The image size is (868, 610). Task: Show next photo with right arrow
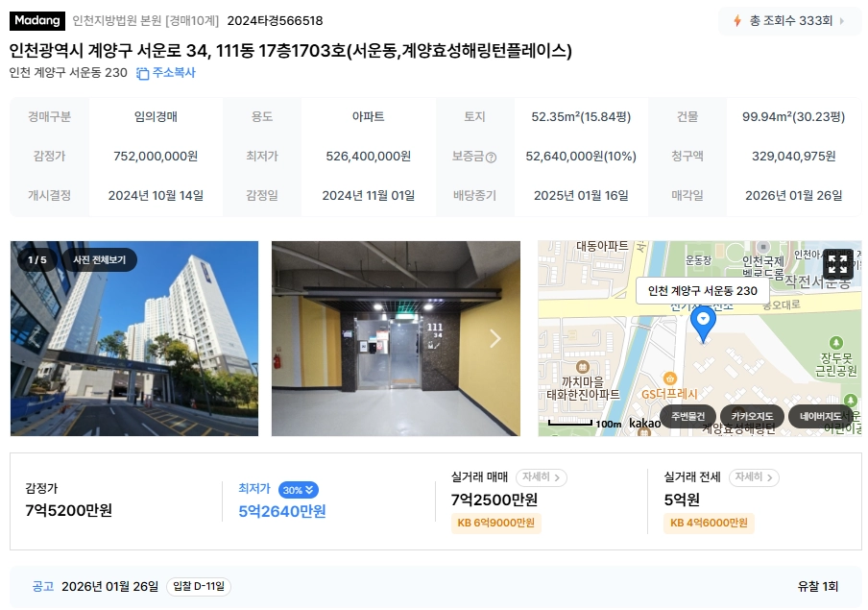point(494,338)
